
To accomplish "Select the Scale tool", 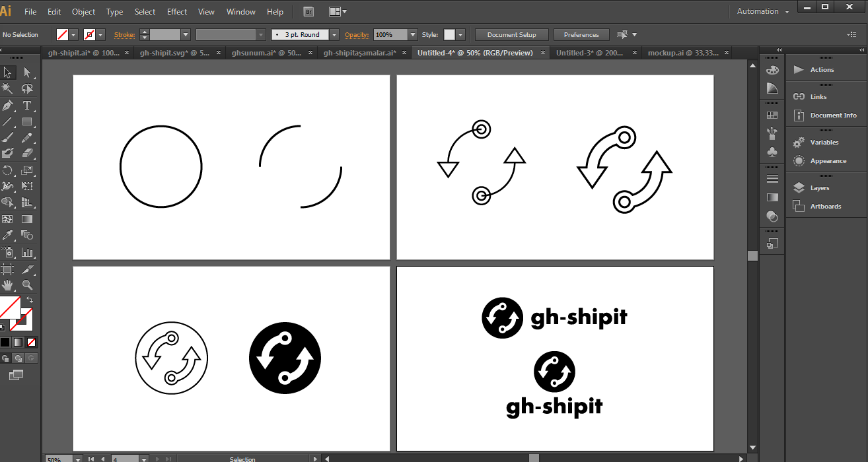I will (27, 170).
